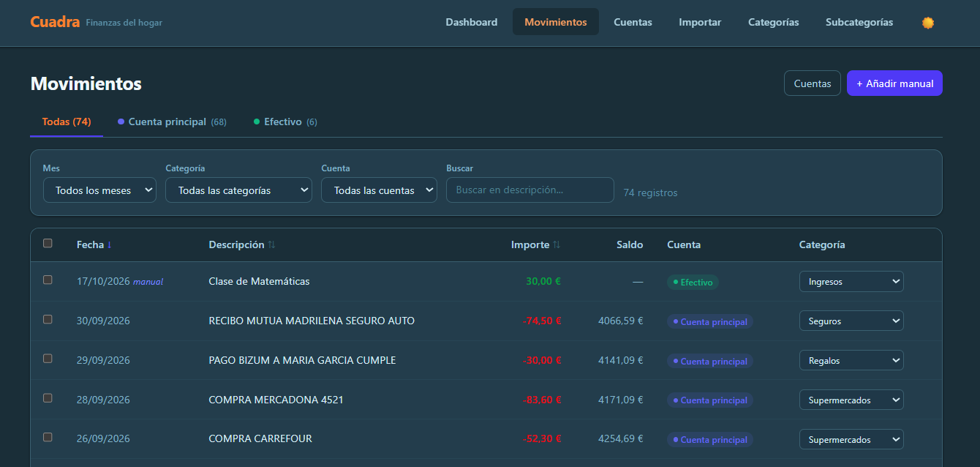Image resolution: width=980 pixels, height=467 pixels.
Task: Sort by Descripción column arrows
Action: pyautogui.click(x=271, y=245)
